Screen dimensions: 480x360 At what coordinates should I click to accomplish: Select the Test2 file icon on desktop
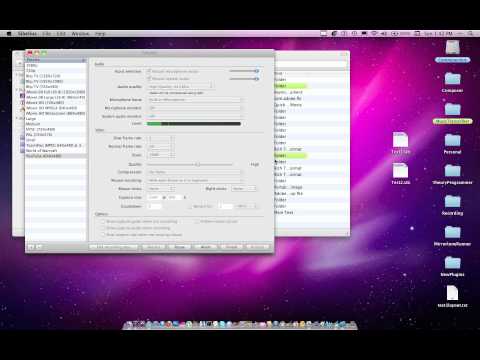(401, 171)
